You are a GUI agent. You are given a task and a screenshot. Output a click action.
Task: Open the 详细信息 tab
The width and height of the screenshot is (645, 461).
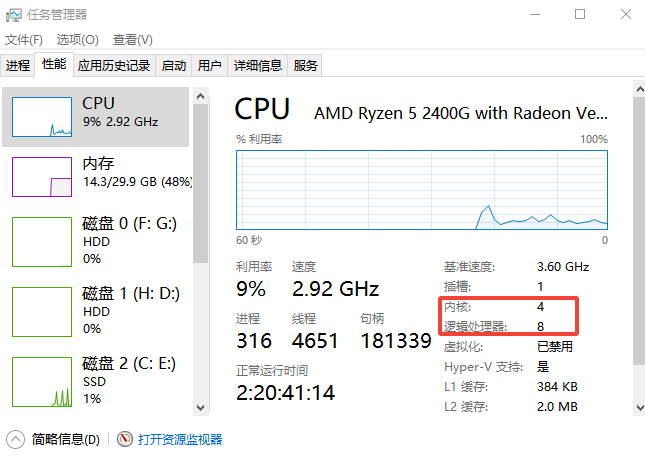(258, 65)
